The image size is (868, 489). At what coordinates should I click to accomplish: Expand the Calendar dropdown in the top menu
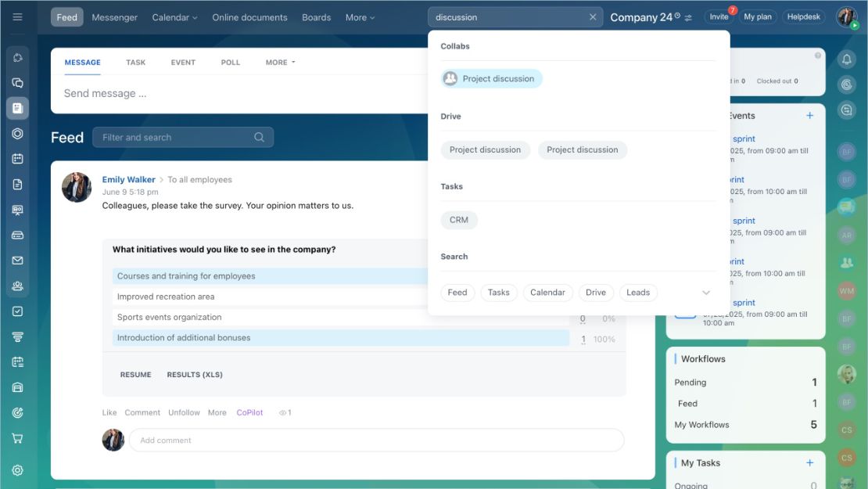(174, 17)
